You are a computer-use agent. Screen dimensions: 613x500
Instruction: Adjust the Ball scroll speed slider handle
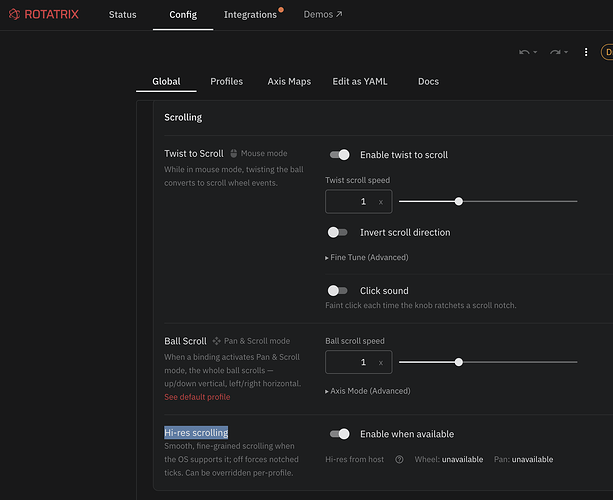tap(459, 362)
